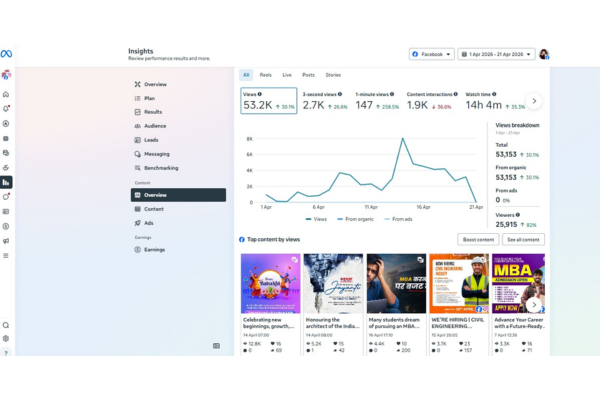This screenshot has height=400, width=600.
Task: Click the profile avatar at top right
Action: click(544, 54)
